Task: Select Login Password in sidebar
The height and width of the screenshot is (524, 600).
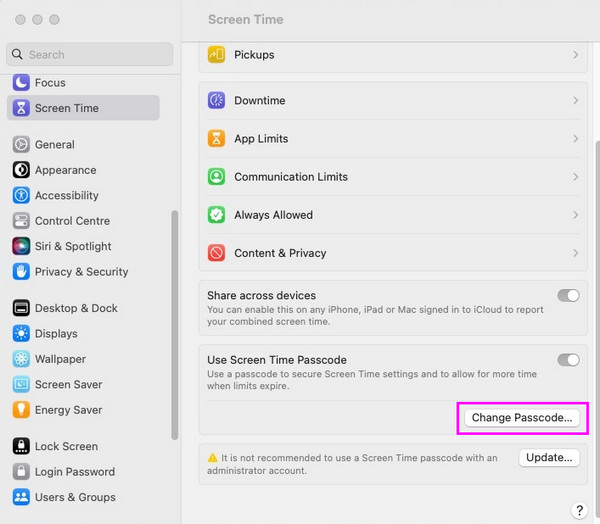Action: 83,472
